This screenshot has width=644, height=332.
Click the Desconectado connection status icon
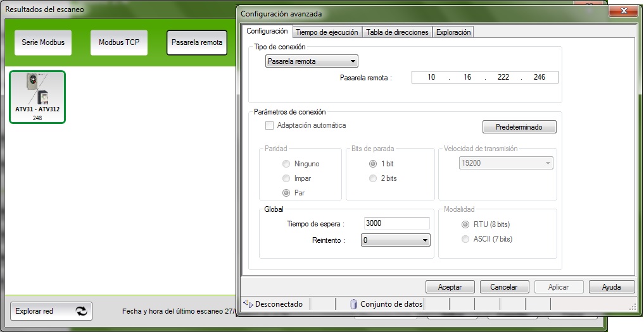click(248, 304)
